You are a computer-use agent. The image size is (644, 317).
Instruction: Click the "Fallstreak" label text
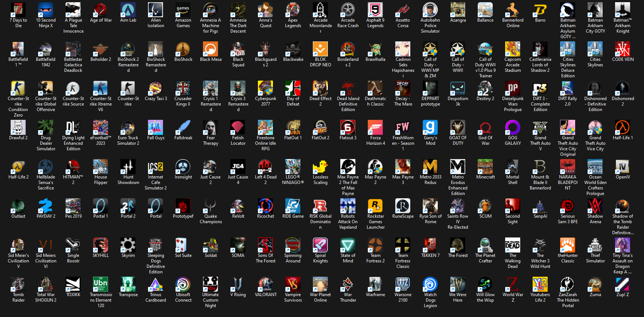pyautogui.click(x=183, y=138)
